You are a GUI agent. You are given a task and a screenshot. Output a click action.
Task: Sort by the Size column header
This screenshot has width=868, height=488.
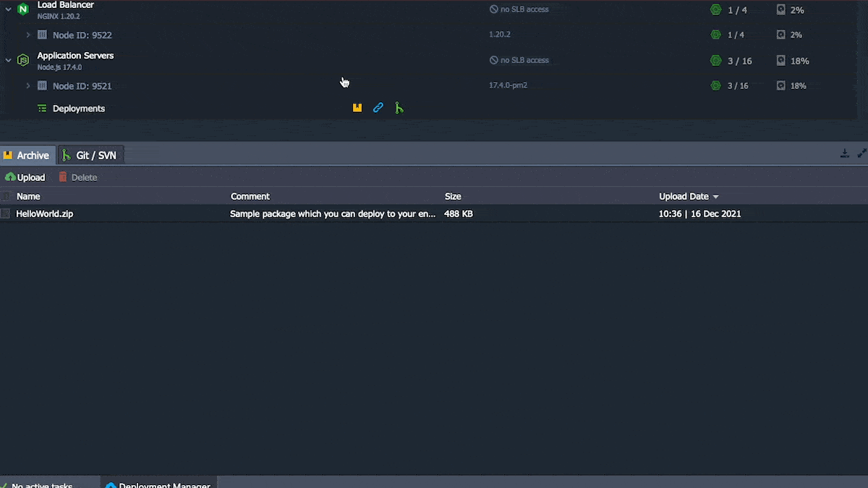[x=453, y=196]
